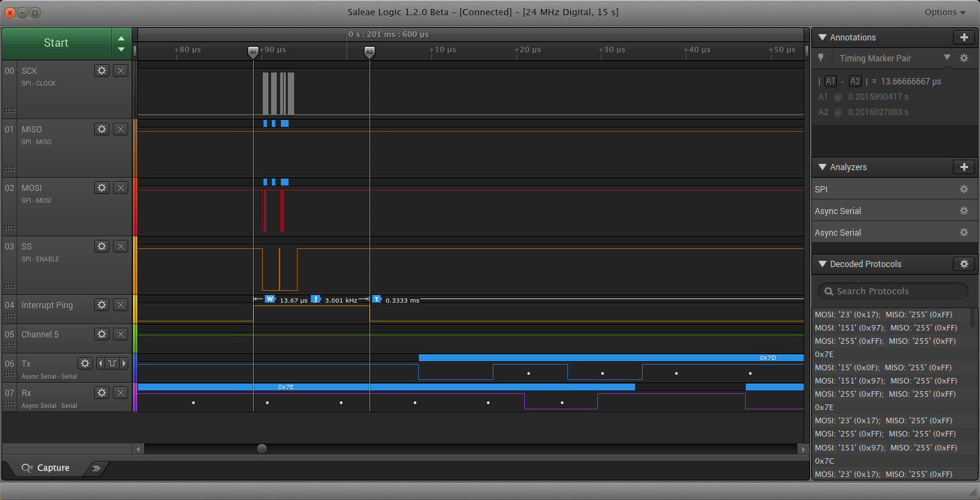This screenshot has width=980, height=500.
Task: Remove the MISO channel with X
Action: tap(121, 129)
